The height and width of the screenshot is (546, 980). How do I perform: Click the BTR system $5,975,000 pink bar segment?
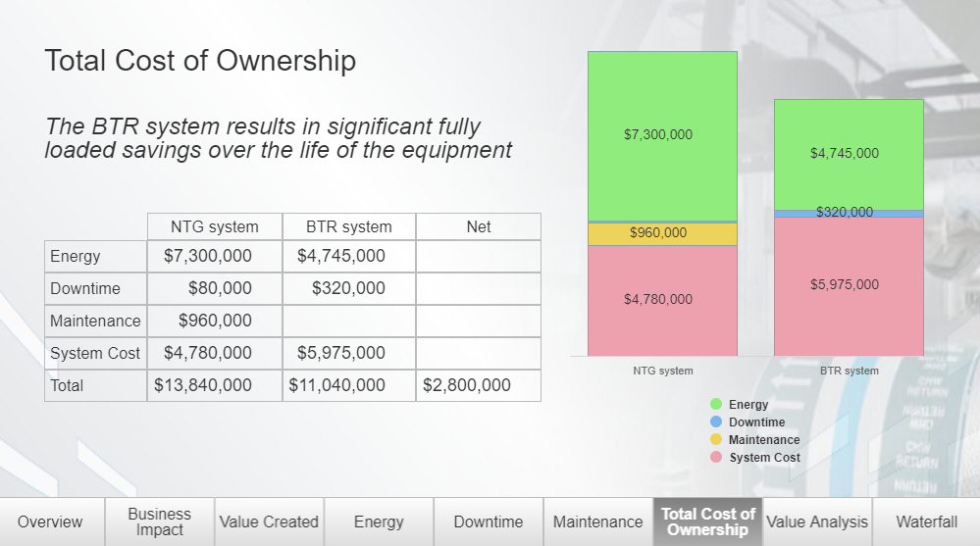tap(849, 285)
